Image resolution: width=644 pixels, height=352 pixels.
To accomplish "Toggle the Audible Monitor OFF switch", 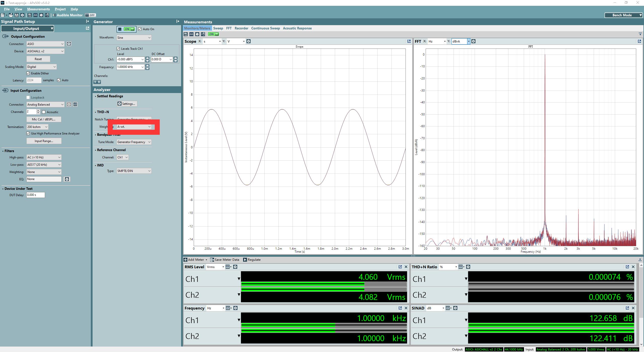I will 90,15.
